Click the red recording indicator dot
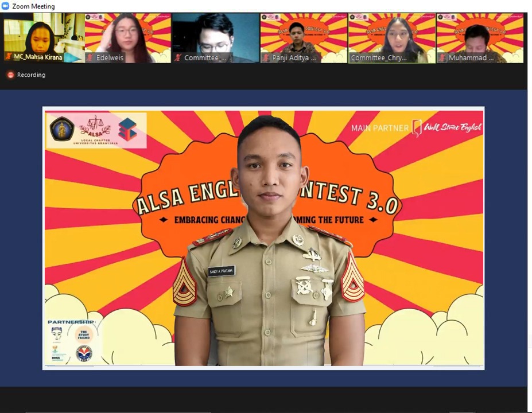Screen dimensions: 532x413 pyautogui.click(x=10, y=75)
